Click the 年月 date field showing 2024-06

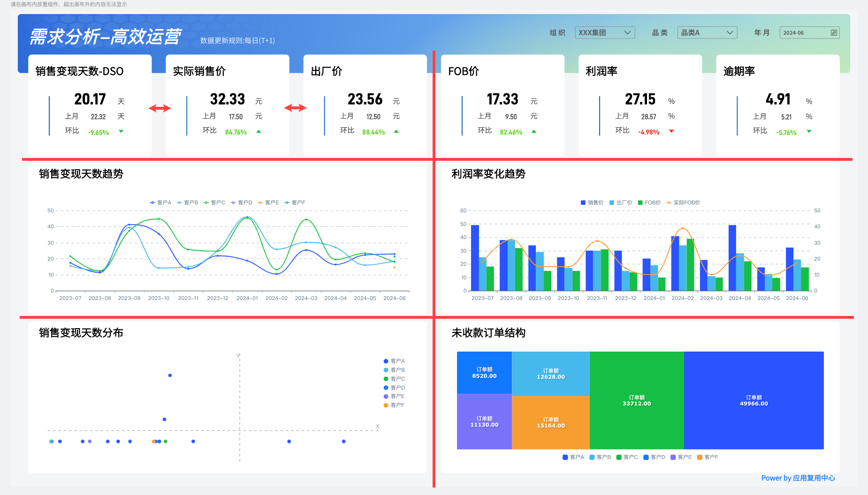(809, 33)
